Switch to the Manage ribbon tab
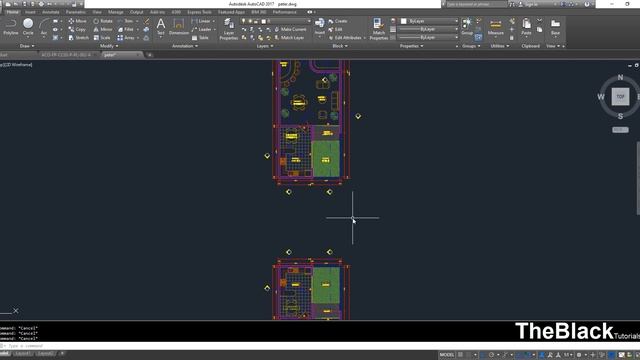Image resolution: width=640 pixels, height=360 pixels. (x=116, y=12)
